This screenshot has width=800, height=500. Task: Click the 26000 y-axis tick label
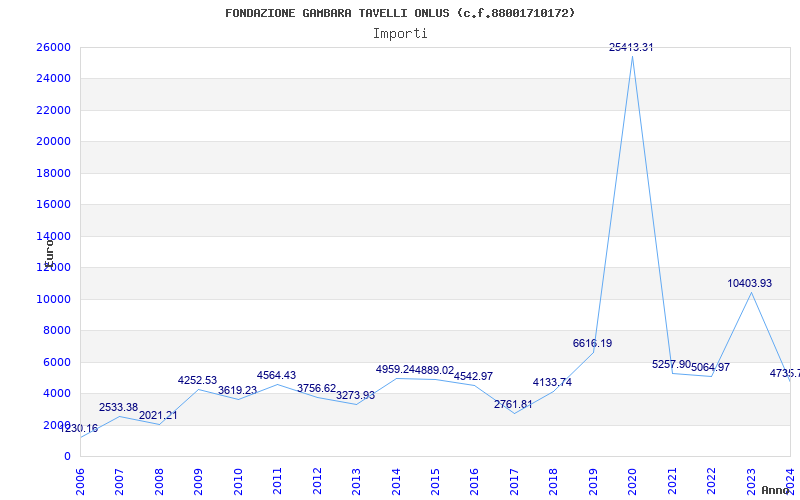click(53, 47)
